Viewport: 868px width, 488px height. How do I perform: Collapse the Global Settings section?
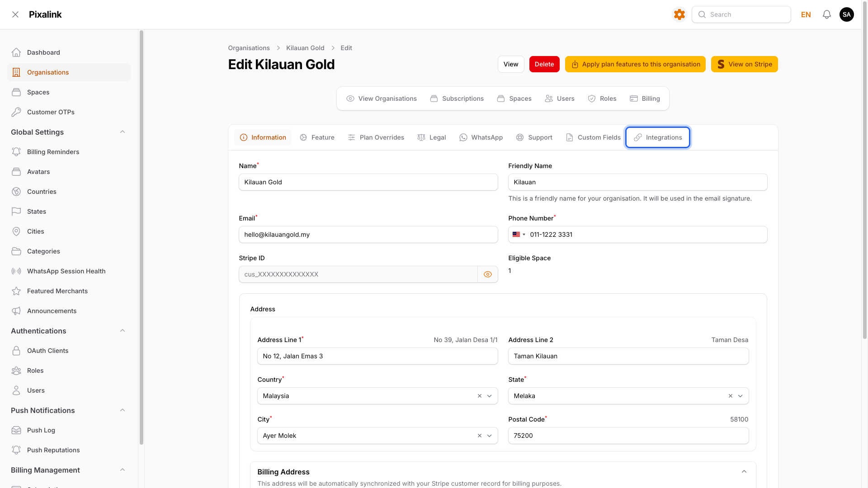tap(123, 132)
